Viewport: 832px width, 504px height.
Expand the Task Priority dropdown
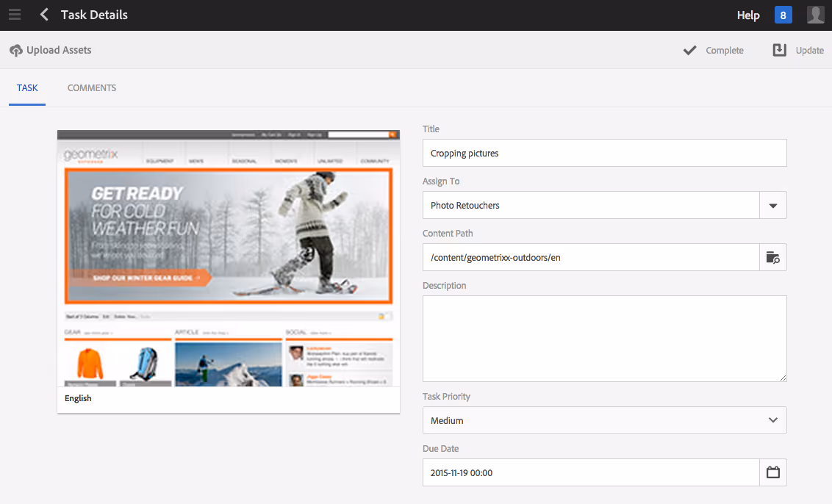pos(772,420)
